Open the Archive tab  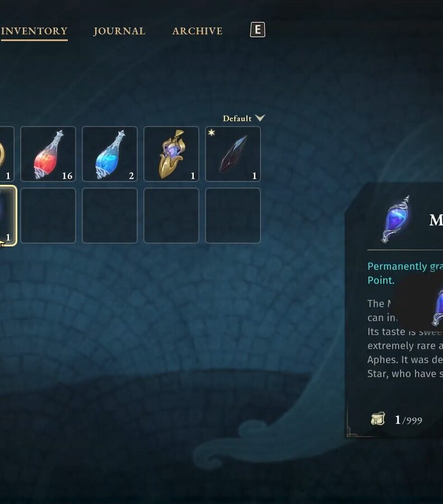(x=197, y=31)
